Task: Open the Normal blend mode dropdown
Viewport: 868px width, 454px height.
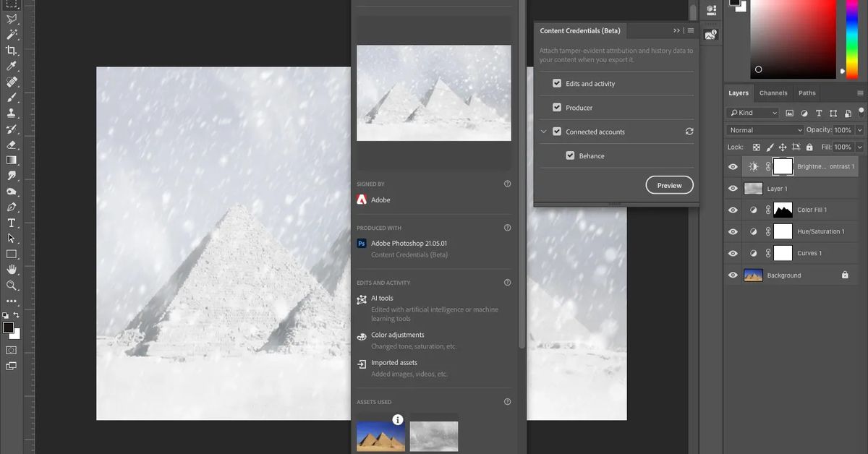Action: [x=765, y=130]
